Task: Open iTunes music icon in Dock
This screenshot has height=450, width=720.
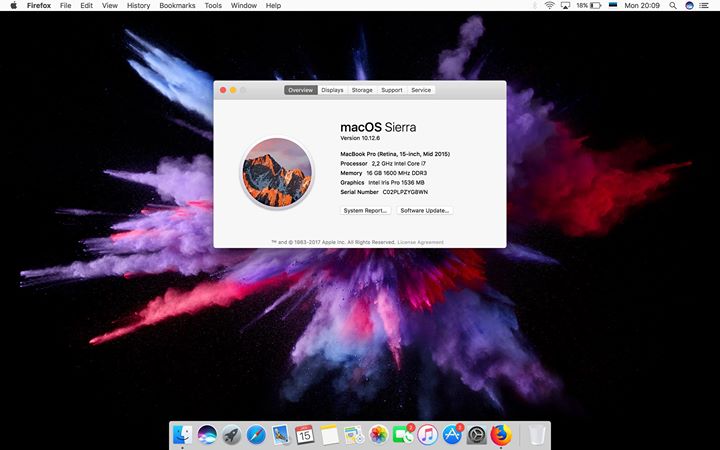Action: tap(428, 434)
